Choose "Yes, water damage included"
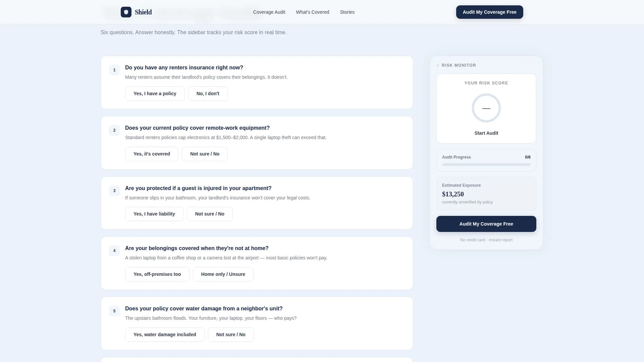 tap(165, 335)
